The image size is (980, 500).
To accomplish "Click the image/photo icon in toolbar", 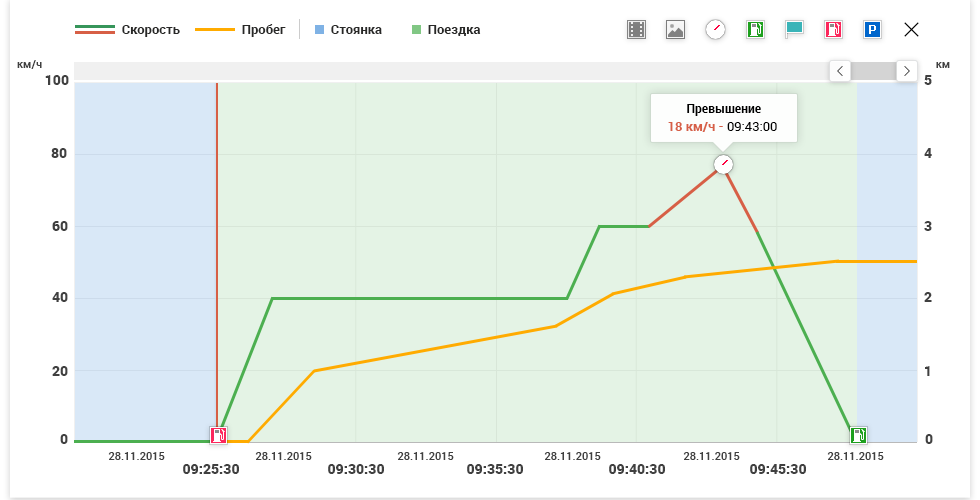I will (676, 30).
